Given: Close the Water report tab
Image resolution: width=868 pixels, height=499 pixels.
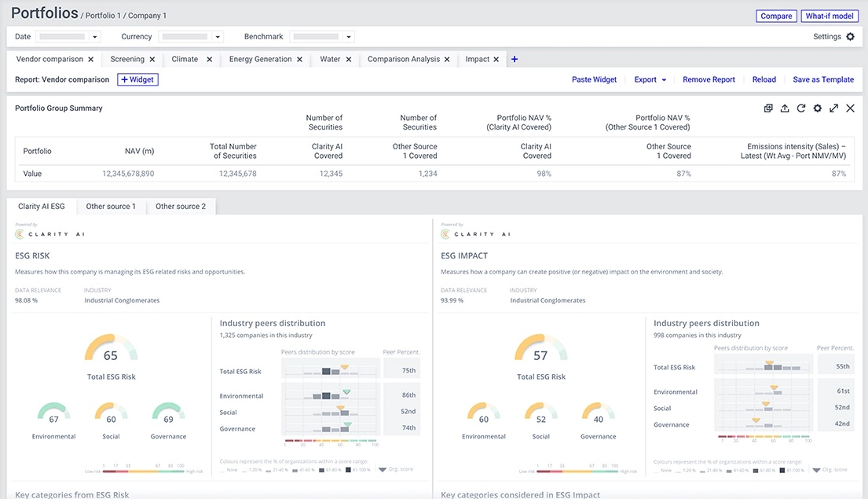Looking at the screenshot, I should [348, 59].
